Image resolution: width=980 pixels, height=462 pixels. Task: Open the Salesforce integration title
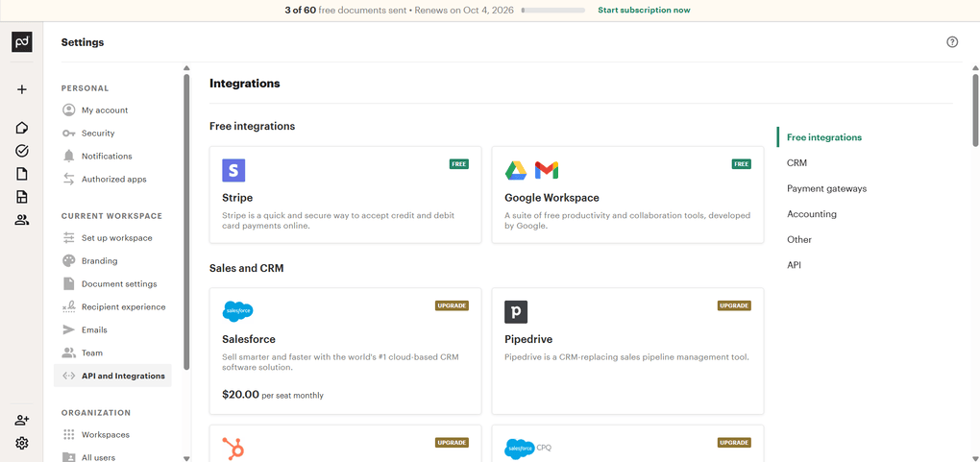point(249,339)
